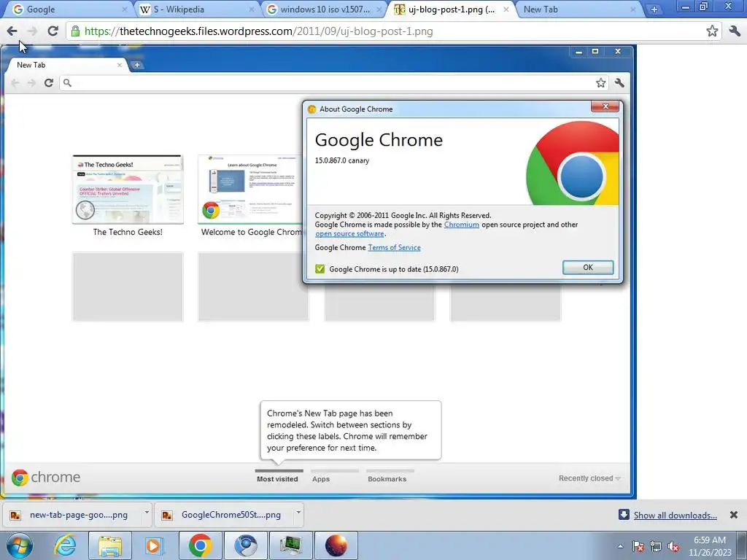Reload the uj-blog-post-1.png page

click(x=53, y=31)
